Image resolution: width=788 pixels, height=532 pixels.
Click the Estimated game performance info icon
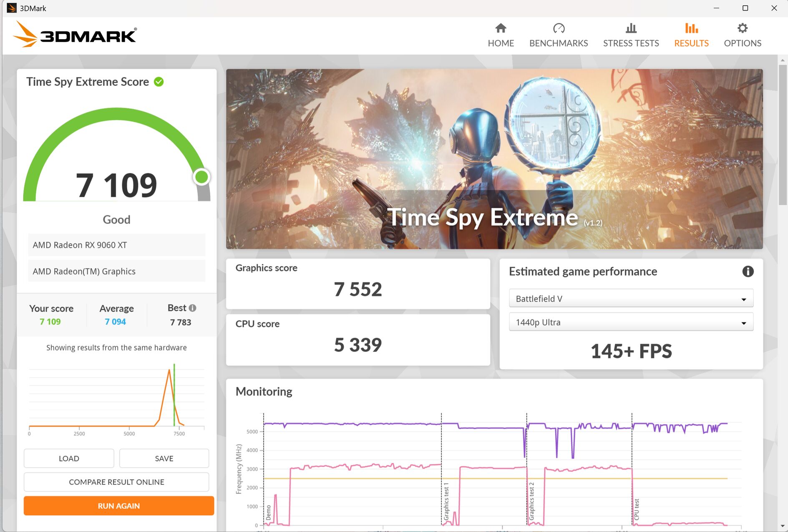[748, 271]
